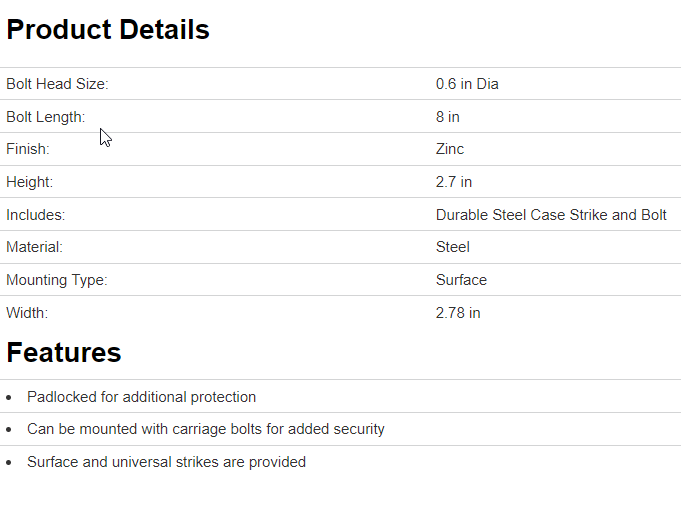Image resolution: width=681 pixels, height=519 pixels.
Task: Select the carriage bolts feature text
Action: [205, 429]
